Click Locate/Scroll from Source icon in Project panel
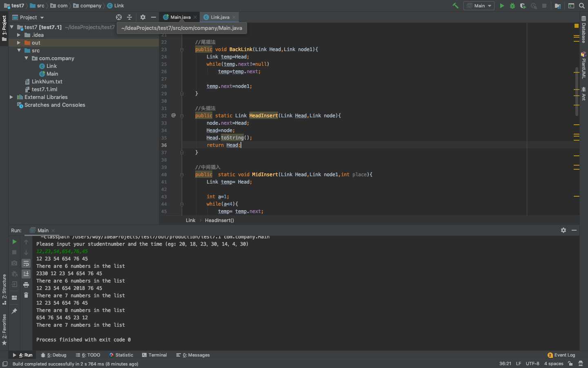 pos(119,17)
